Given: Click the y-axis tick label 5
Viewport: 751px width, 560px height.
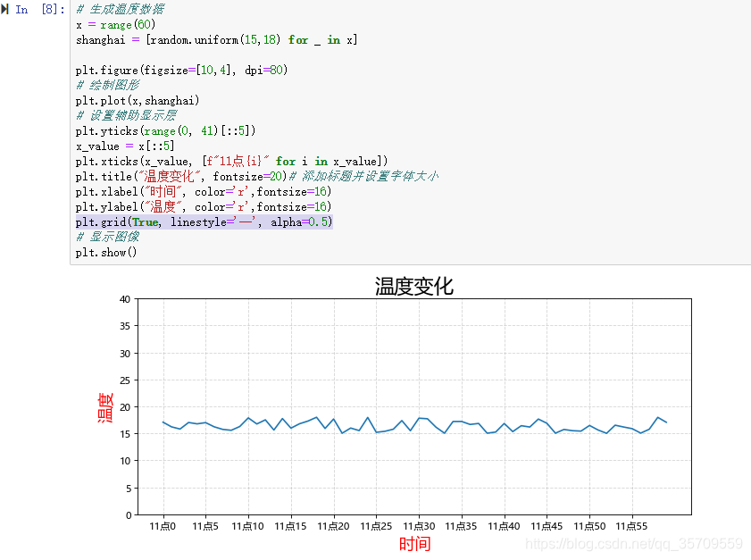Looking at the screenshot, I should pos(129,489).
